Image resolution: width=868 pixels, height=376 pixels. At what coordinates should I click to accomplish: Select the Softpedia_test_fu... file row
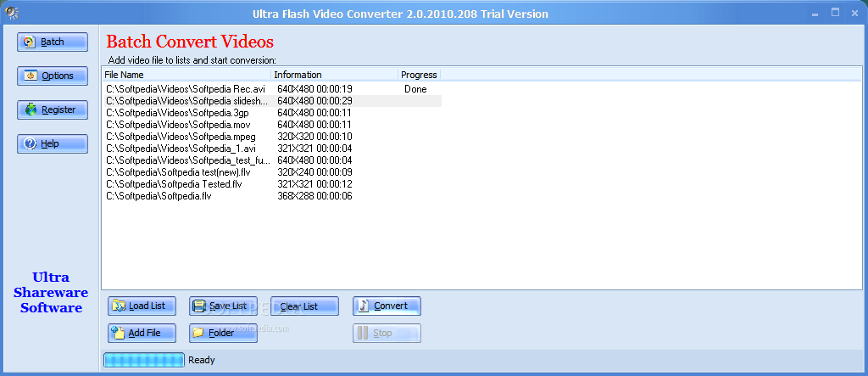[271, 160]
